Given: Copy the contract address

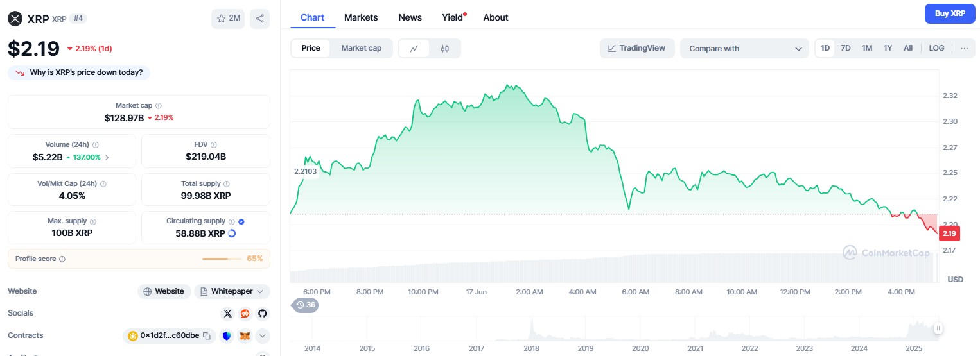Looking at the screenshot, I should (x=207, y=335).
